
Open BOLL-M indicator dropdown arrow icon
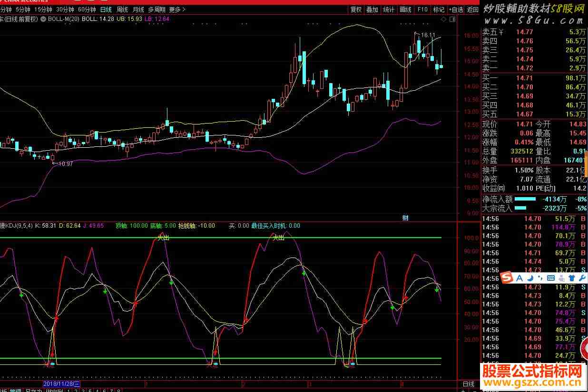coord(43,19)
